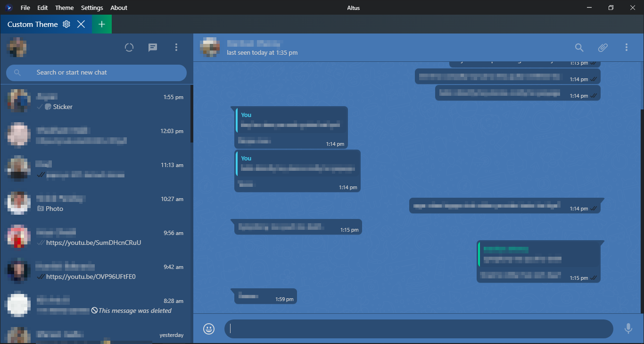The height and width of the screenshot is (344, 644).
Task: Add a new tab with plus button
Action: 102,24
